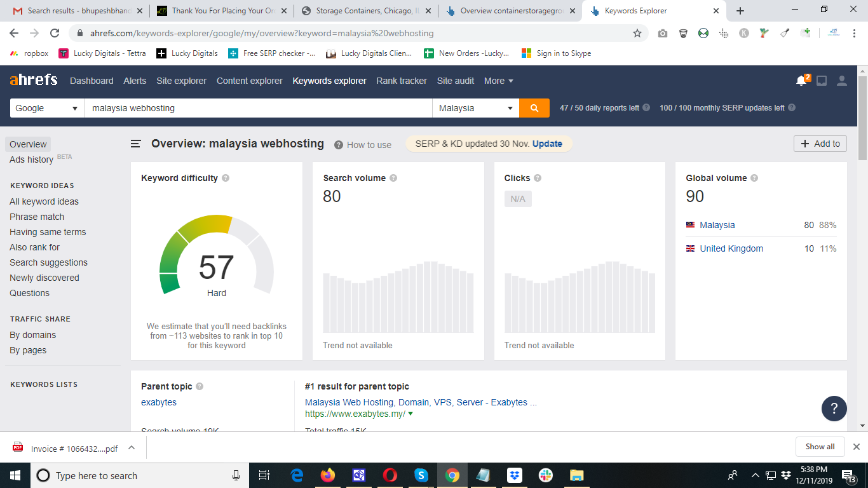Click the Ahrefs logo
Viewport: 868px width, 488px height.
pos(34,80)
